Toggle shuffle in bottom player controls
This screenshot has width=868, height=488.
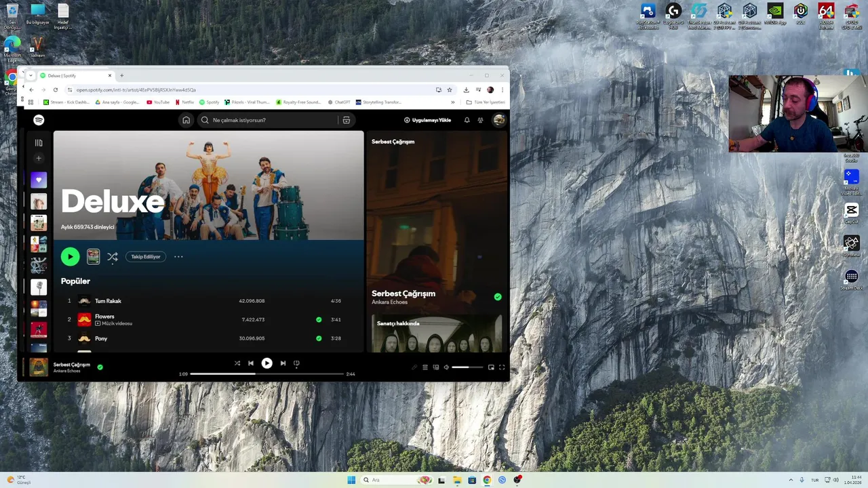point(237,363)
